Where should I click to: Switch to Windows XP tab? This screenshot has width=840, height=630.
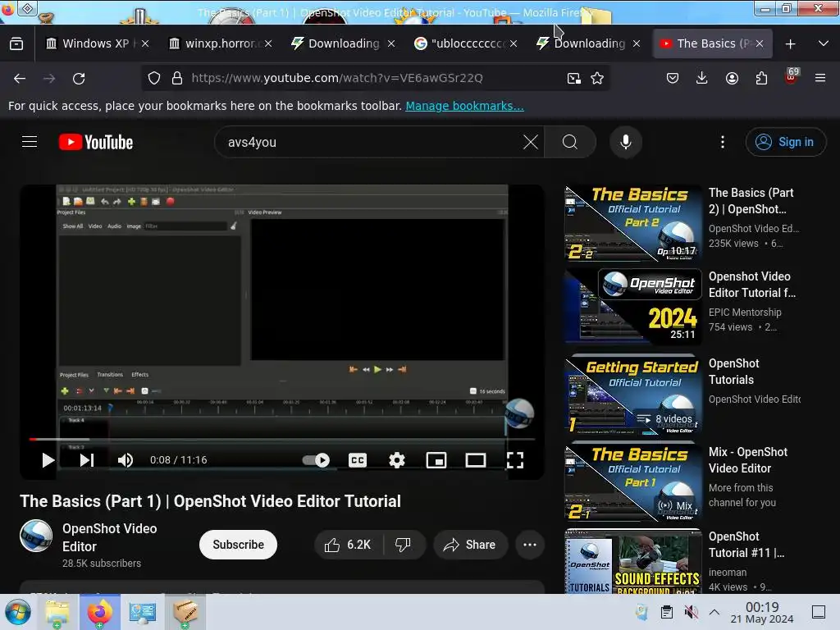coord(94,43)
